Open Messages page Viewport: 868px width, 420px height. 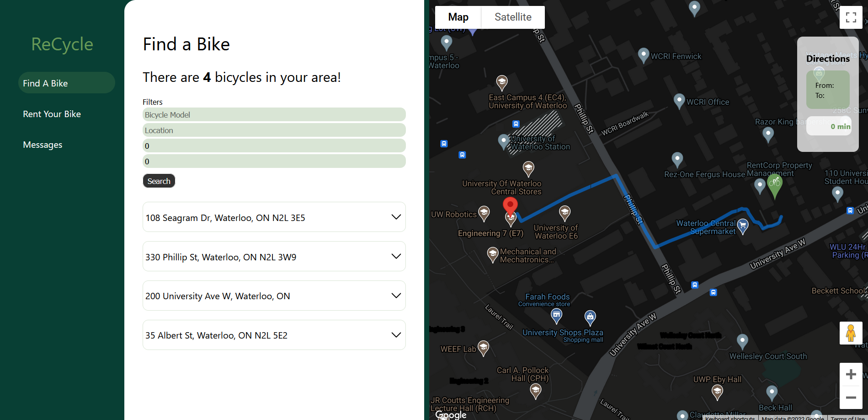coord(67,144)
